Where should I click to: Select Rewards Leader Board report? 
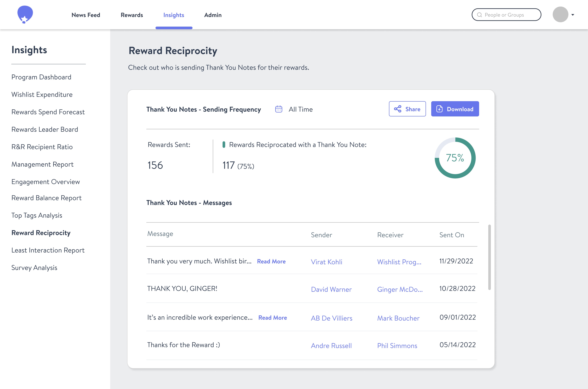tap(45, 130)
